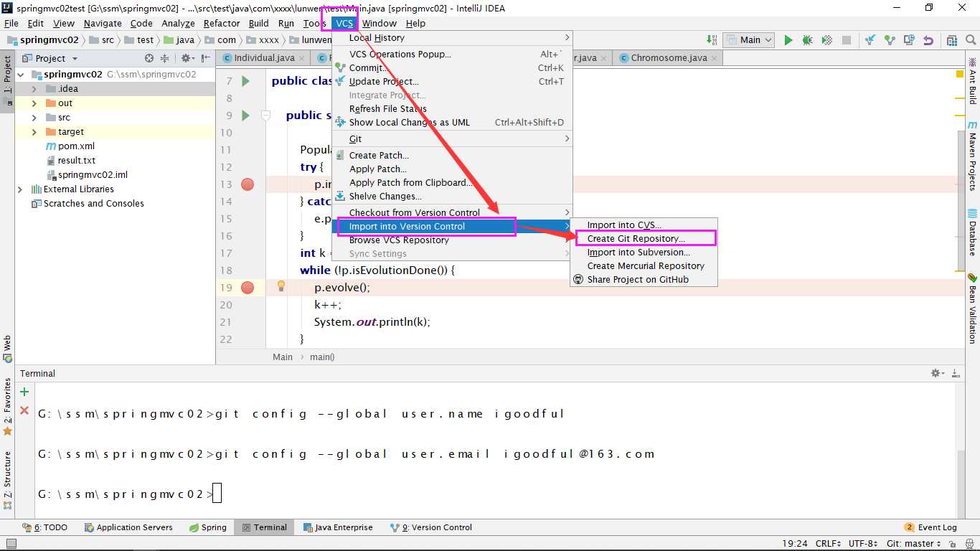The height and width of the screenshot is (551, 980).
Task: Toggle the breakpoint on line 13
Action: pos(248,184)
